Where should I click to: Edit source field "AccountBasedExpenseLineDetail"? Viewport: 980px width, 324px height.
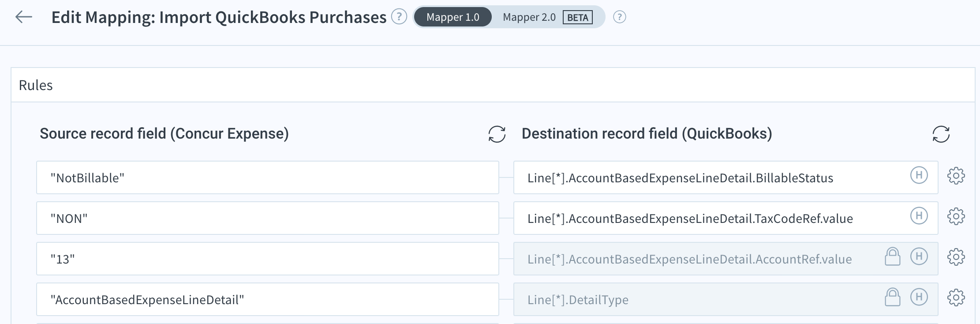pos(268,299)
